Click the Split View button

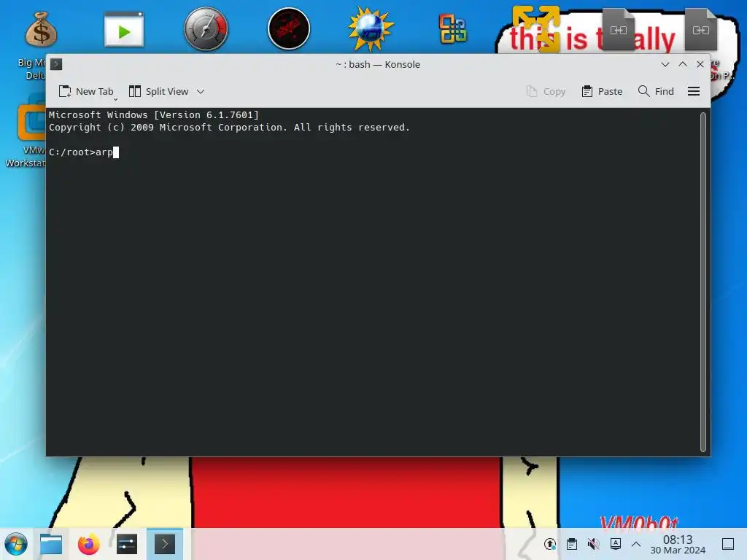pos(159,91)
